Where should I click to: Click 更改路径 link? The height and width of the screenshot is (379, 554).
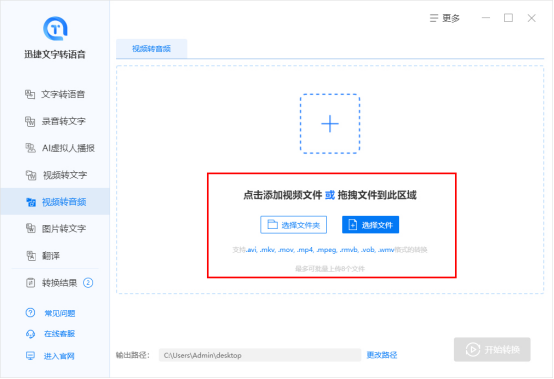click(382, 355)
